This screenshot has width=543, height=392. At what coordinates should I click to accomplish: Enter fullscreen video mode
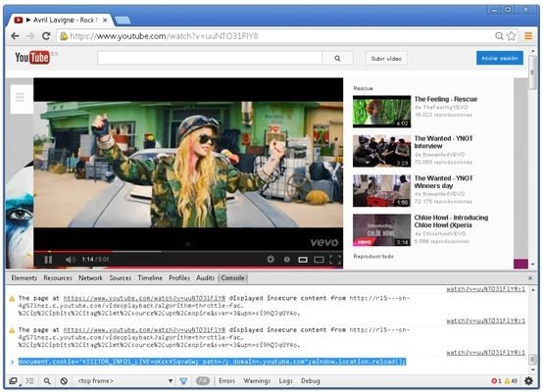tap(335, 260)
